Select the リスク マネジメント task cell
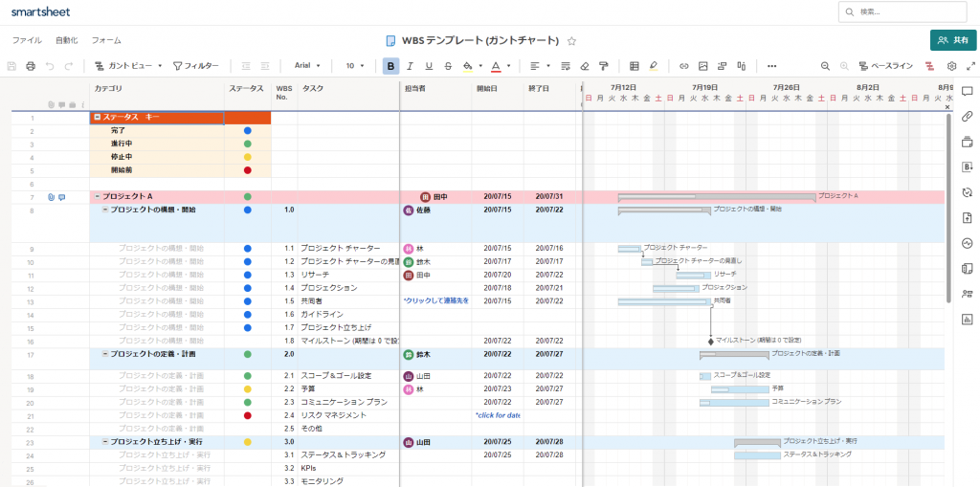Screen dimensions: 980x487 348,415
